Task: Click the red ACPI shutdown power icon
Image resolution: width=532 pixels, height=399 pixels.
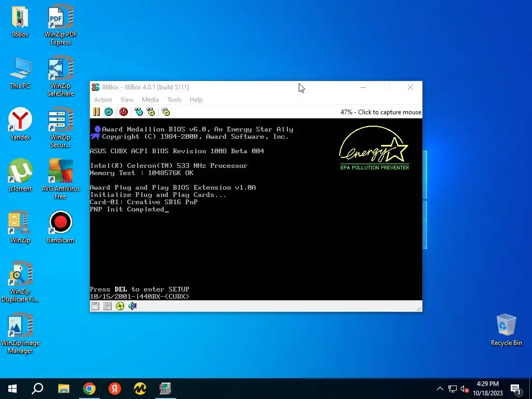Action: [x=124, y=112]
